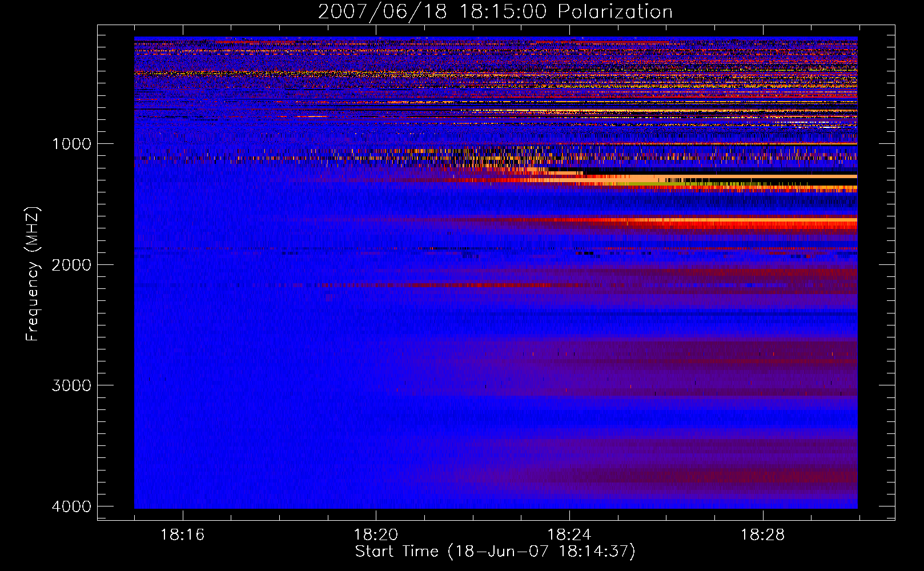Click the 4000 frequency tick label
Image resolution: width=924 pixels, height=571 pixels.
point(71,506)
